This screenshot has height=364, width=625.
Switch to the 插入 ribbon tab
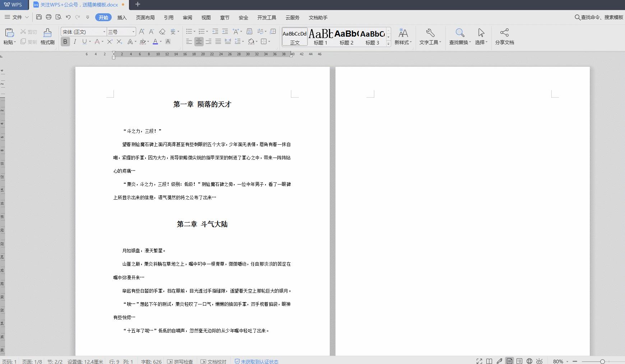pyautogui.click(x=122, y=17)
